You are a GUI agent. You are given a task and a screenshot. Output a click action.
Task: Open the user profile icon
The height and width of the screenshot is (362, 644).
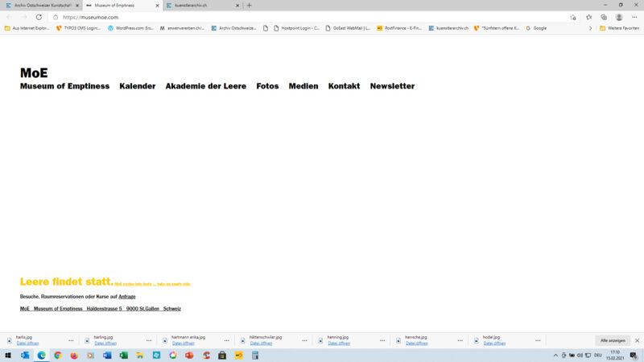619,17
